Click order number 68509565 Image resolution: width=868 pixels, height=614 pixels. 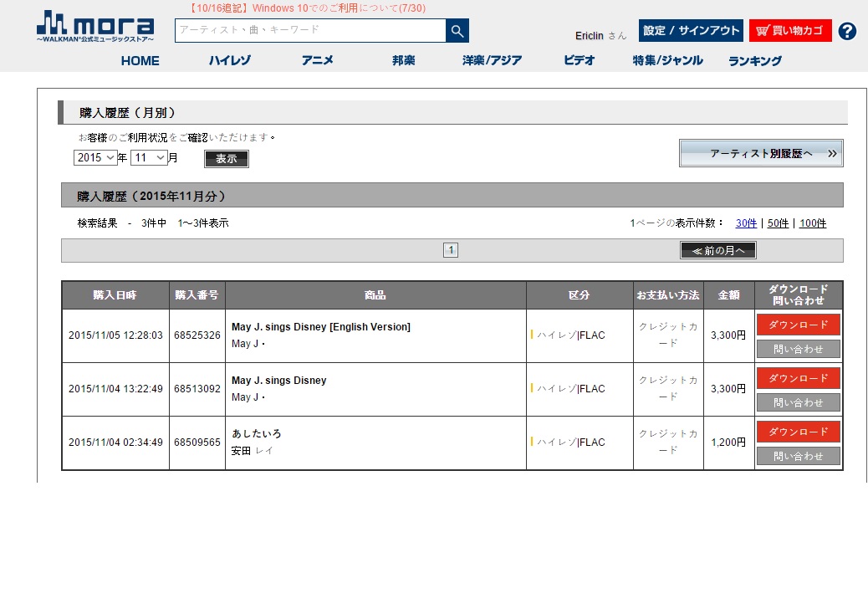197,443
